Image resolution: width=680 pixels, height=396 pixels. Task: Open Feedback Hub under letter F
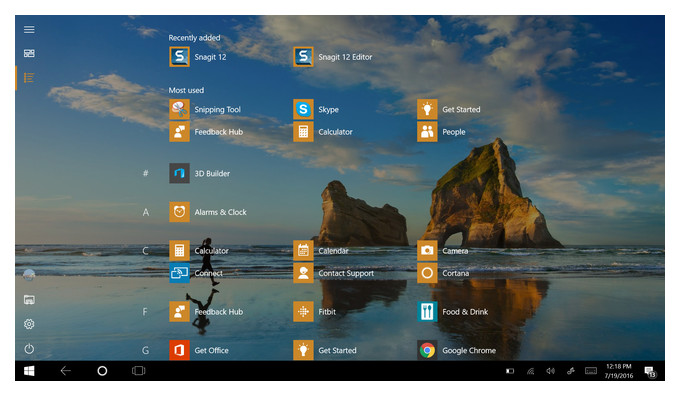coord(206,311)
